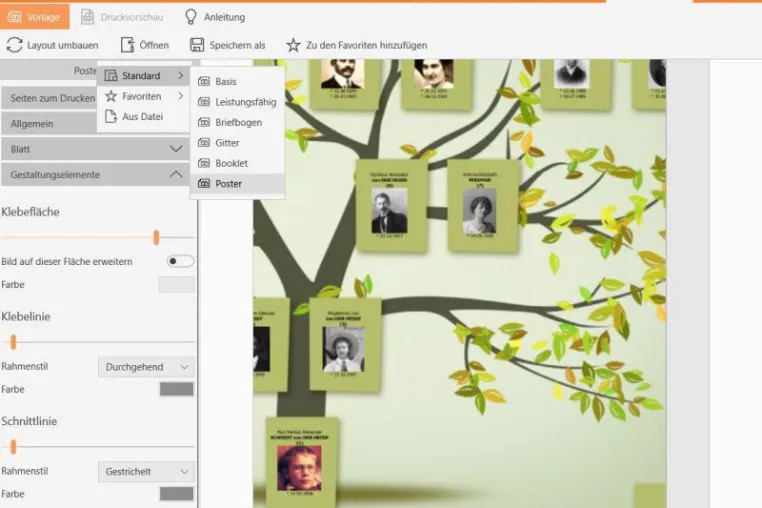Select the boy's color portrait card

[302, 462]
